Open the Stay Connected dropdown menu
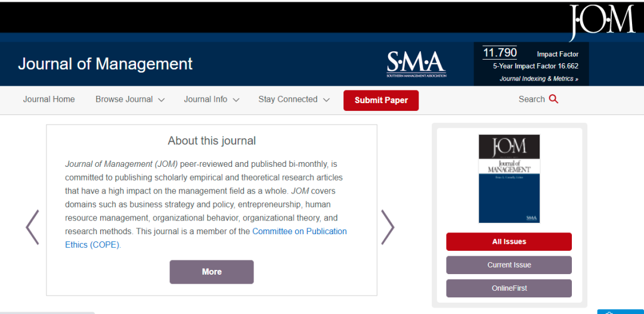 293,100
